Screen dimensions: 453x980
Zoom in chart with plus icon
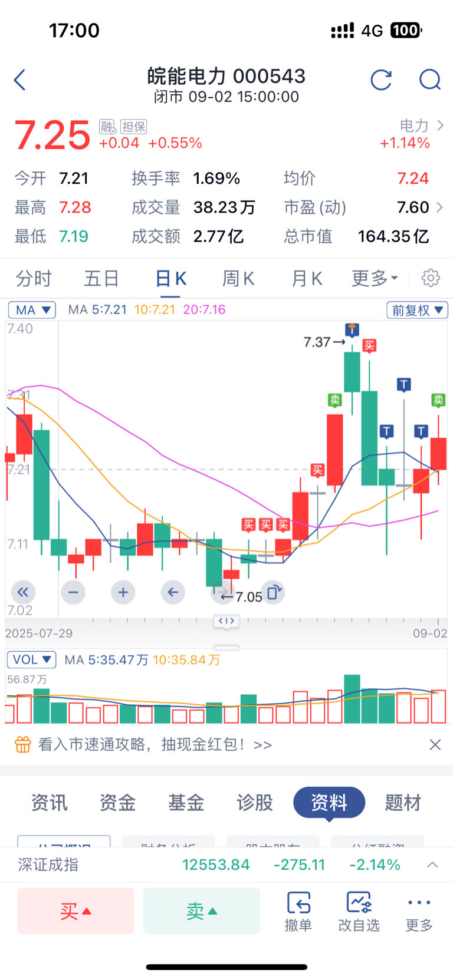coord(123,592)
